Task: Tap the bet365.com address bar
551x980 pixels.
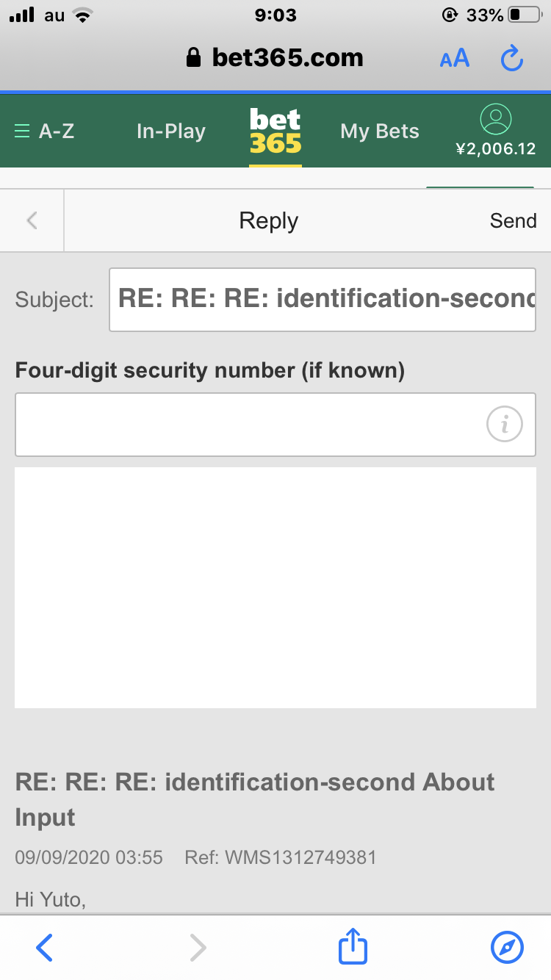Action: click(x=275, y=58)
